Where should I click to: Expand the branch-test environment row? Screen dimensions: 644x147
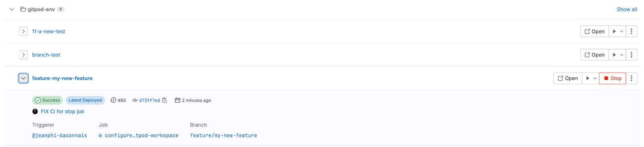pyautogui.click(x=23, y=55)
